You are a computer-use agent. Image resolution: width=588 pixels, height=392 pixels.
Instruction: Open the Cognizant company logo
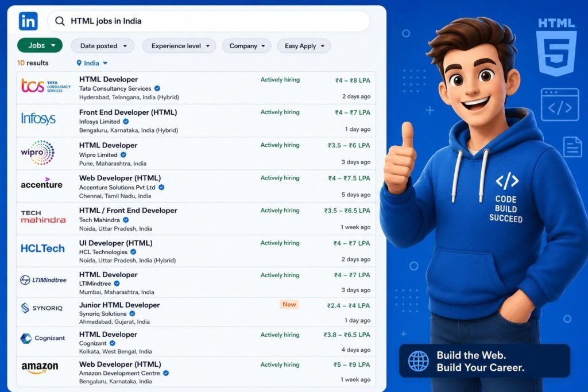[x=42, y=338]
